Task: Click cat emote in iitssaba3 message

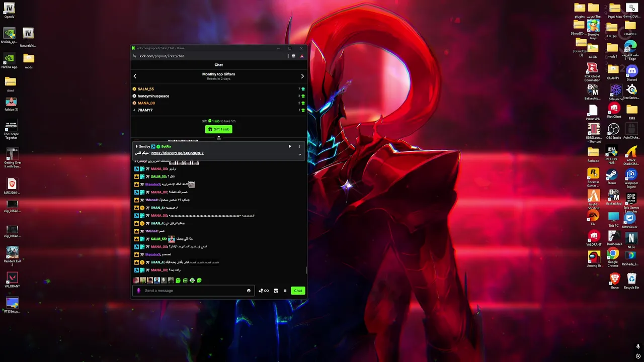Action: coord(191,185)
